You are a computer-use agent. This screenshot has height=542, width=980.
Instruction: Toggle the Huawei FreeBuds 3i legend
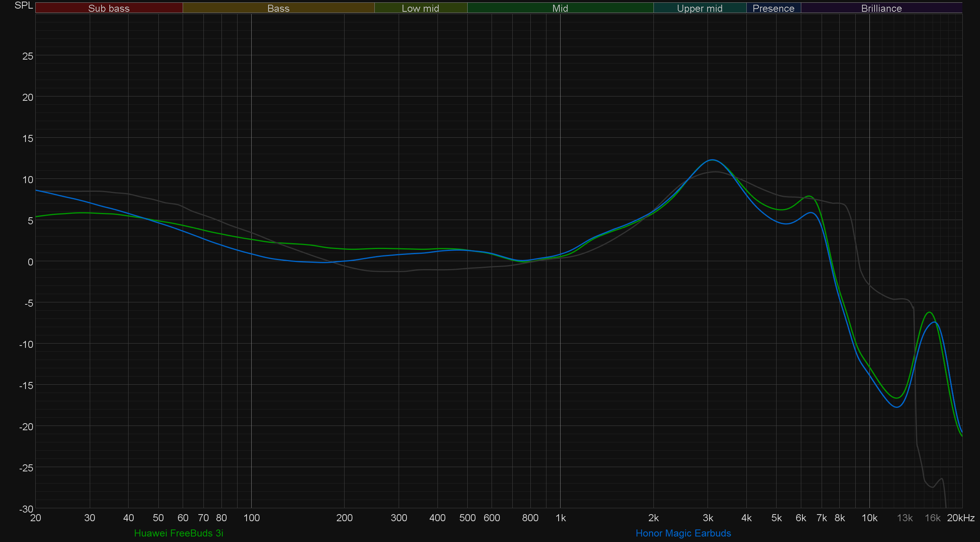click(178, 533)
